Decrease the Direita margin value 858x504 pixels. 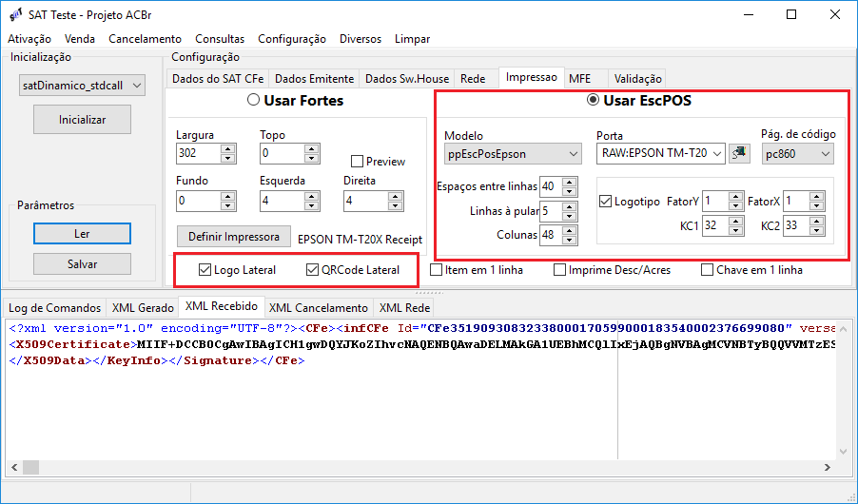[x=395, y=205]
